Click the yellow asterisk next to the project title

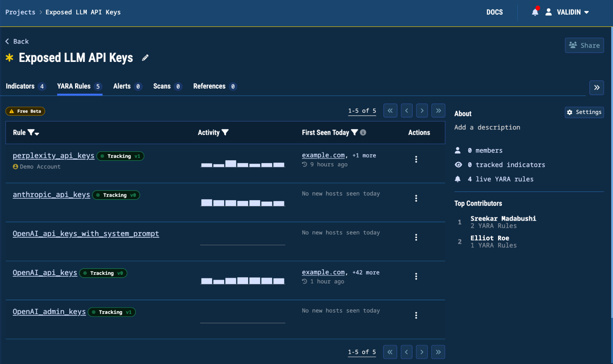coord(10,58)
